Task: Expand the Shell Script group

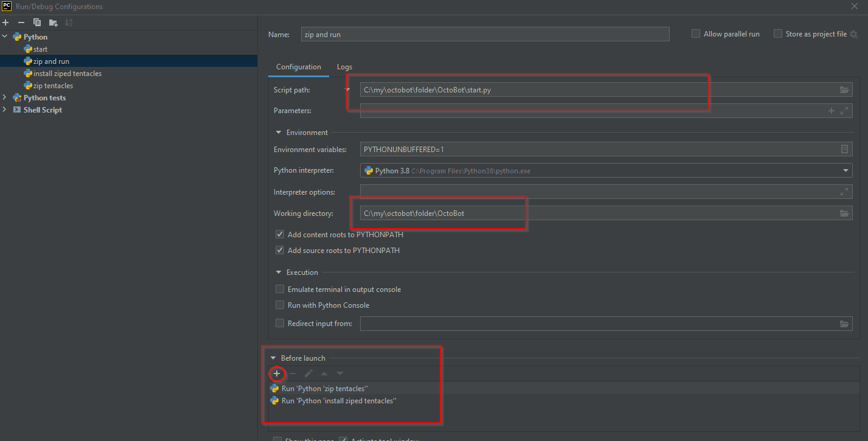Action: tap(5, 110)
